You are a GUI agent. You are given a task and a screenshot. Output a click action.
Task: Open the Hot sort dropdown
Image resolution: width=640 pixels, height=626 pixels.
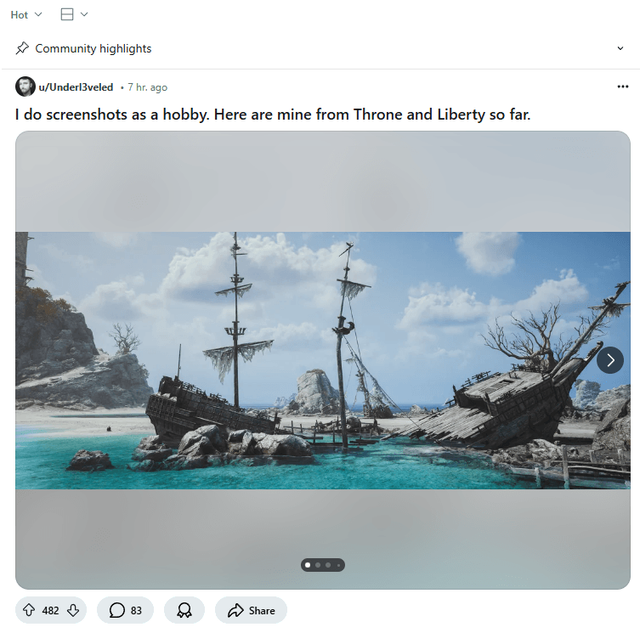click(x=26, y=15)
